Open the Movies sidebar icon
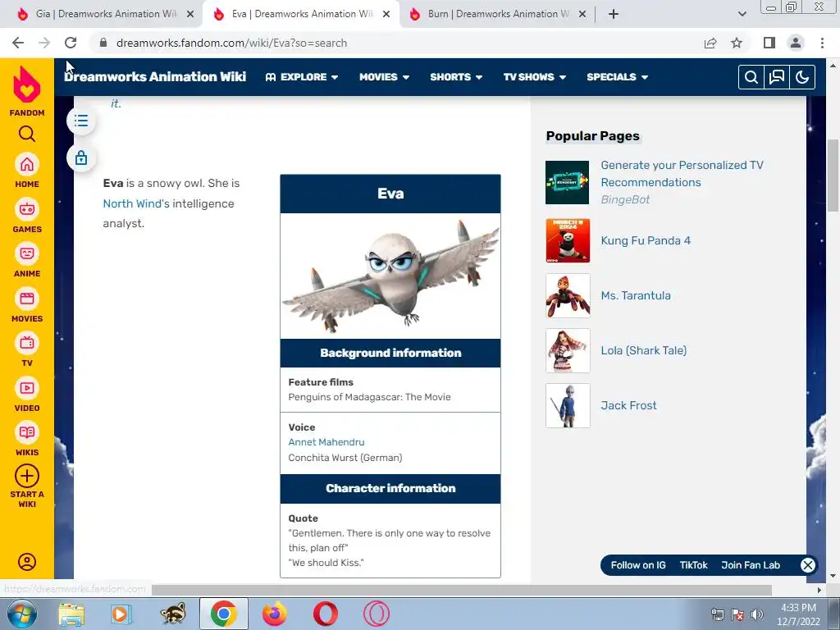Image resolution: width=840 pixels, height=630 pixels. [27, 299]
